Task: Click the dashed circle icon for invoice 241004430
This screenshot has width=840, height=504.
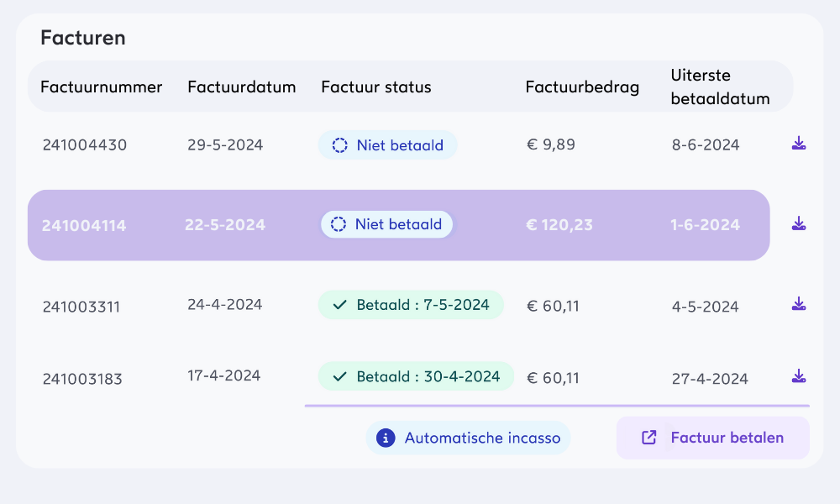Action: coord(339,145)
